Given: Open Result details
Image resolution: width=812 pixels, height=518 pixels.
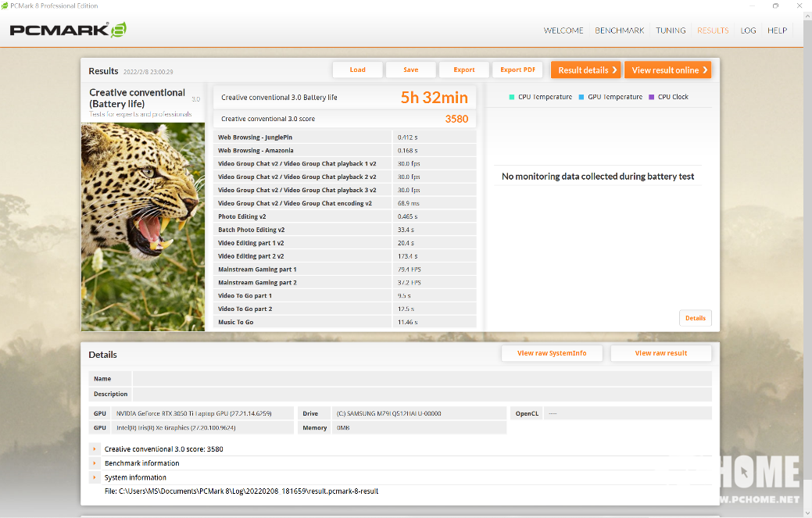Looking at the screenshot, I should [x=587, y=70].
